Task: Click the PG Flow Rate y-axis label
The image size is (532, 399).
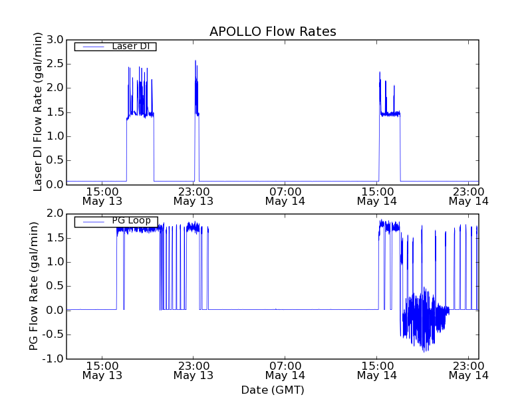Action: tap(33, 286)
